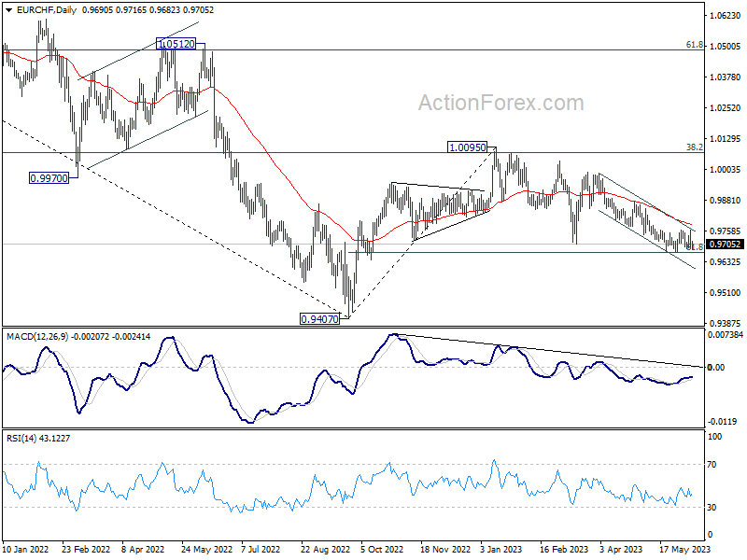This screenshot has width=747, height=560.
Task: Click the OHLC values 0.96905 0.97165
Action: [114, 10]
